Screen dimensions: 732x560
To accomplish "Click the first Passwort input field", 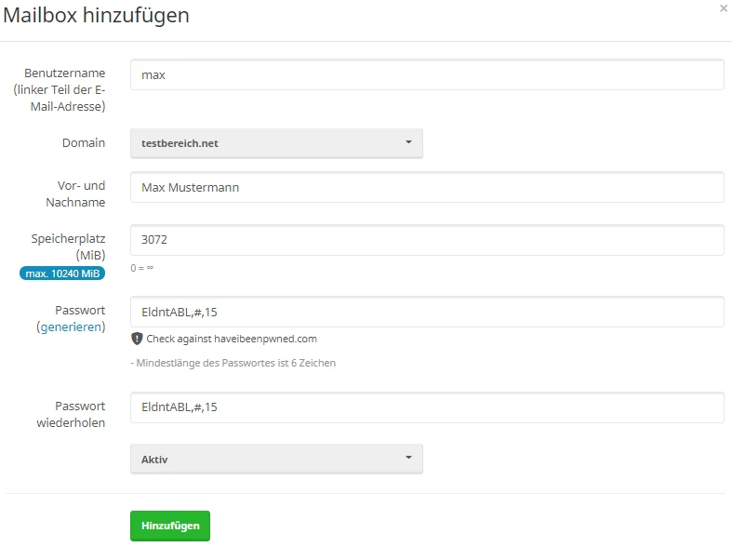I will [x=426, y=312].
